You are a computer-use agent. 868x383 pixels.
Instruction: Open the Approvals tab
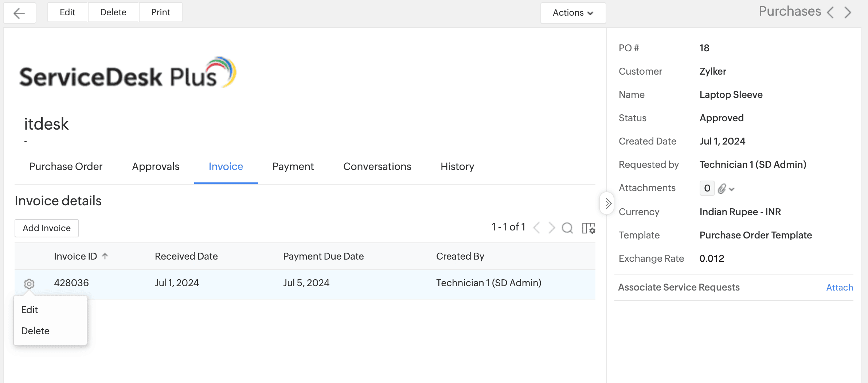156,166
